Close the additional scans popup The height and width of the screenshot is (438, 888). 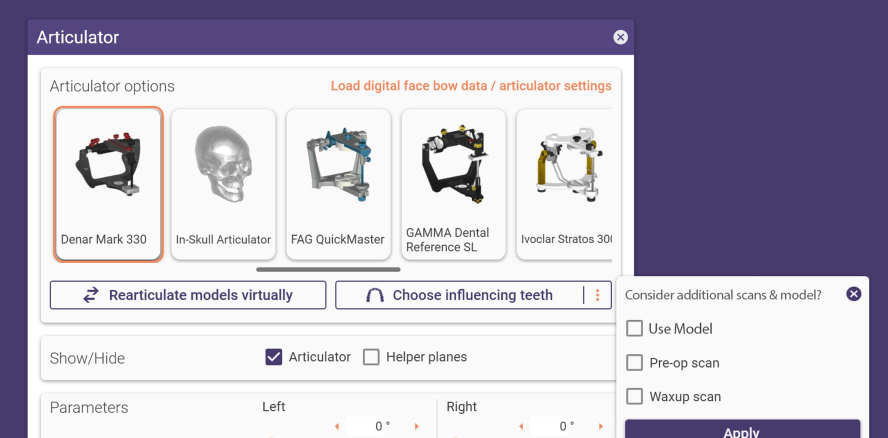coord(853,294)
